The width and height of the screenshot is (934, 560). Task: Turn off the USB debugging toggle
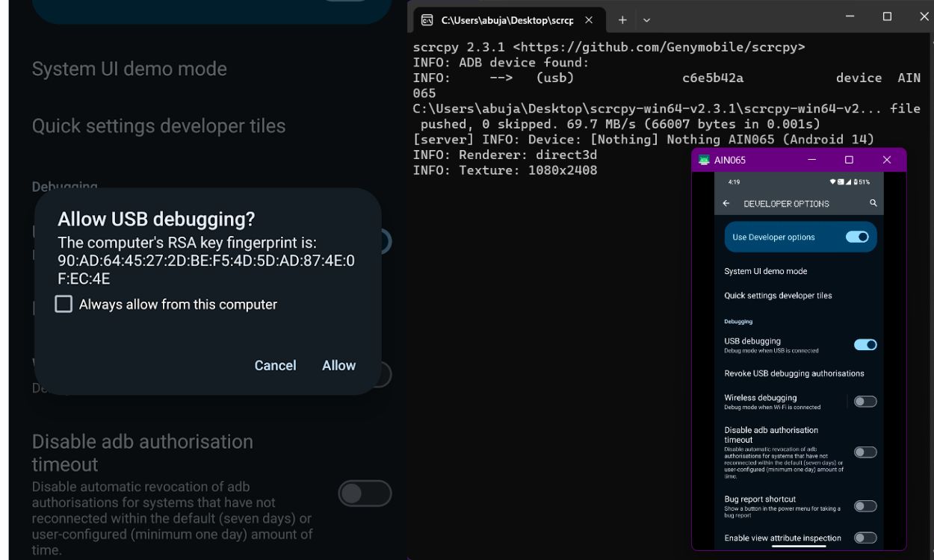pos(865,344)
